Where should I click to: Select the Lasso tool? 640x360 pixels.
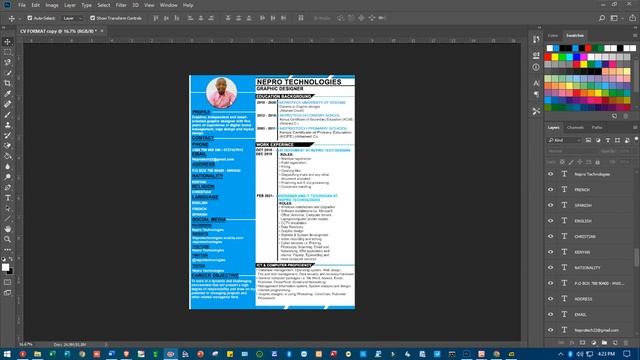7,62
